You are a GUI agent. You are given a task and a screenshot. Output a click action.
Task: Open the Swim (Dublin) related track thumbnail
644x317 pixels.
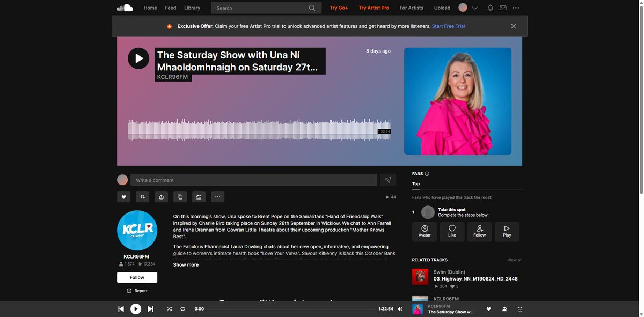(420, 277)
